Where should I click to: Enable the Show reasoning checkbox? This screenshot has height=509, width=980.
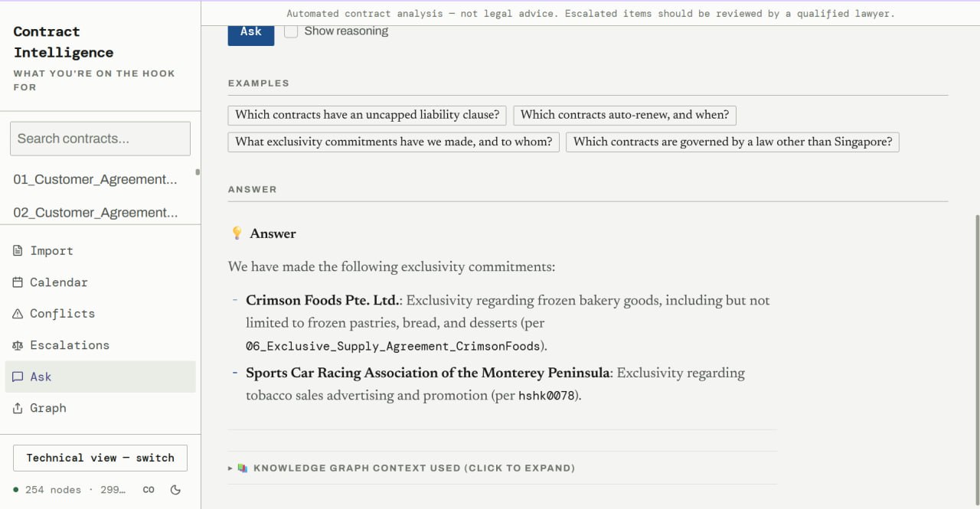tap(291, 31)
